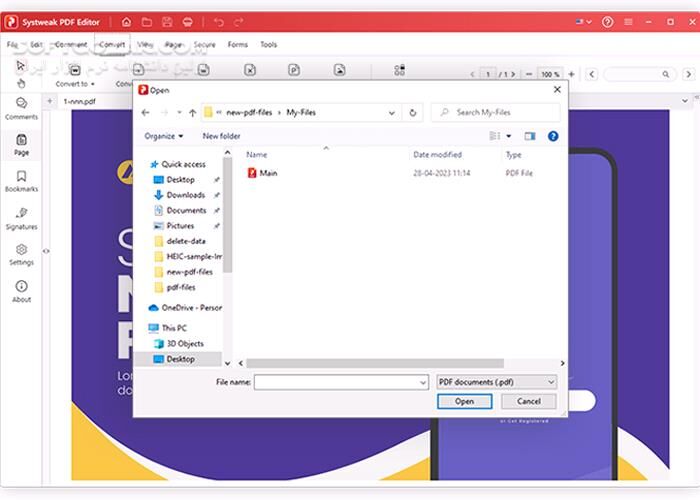Open the hamburger menu in title bar
The width and height of the screenshot is (700, 500).
[x=628, y=22]
